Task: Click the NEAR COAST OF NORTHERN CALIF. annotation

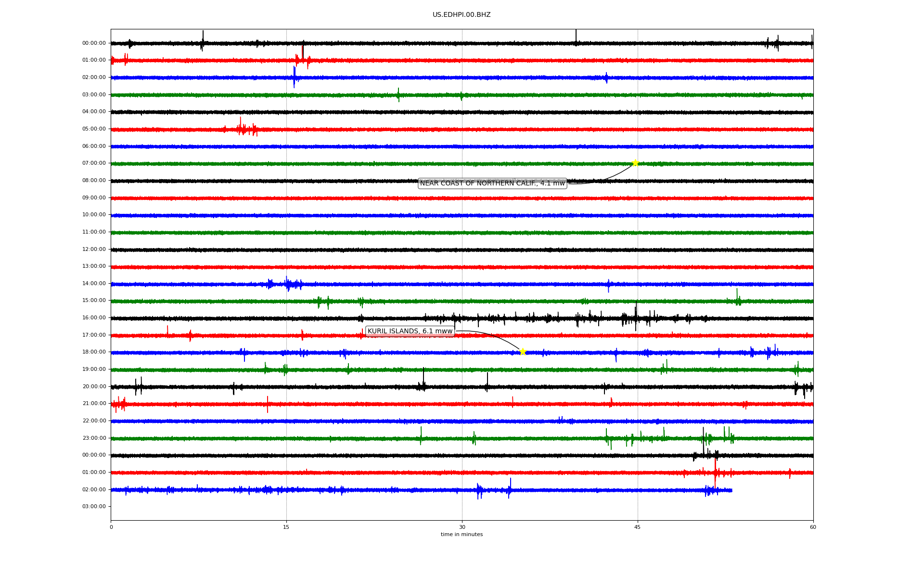Action: [x=492, y=183]
